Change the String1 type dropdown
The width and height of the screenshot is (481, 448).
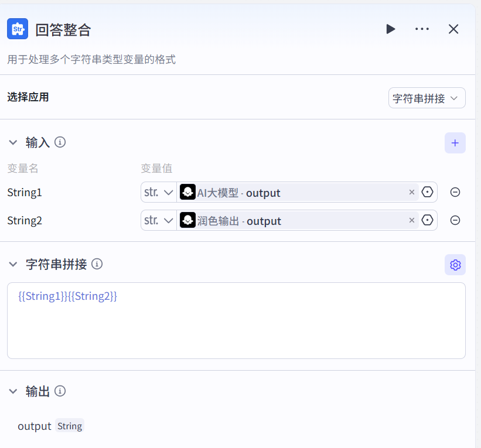coord(159,192)
